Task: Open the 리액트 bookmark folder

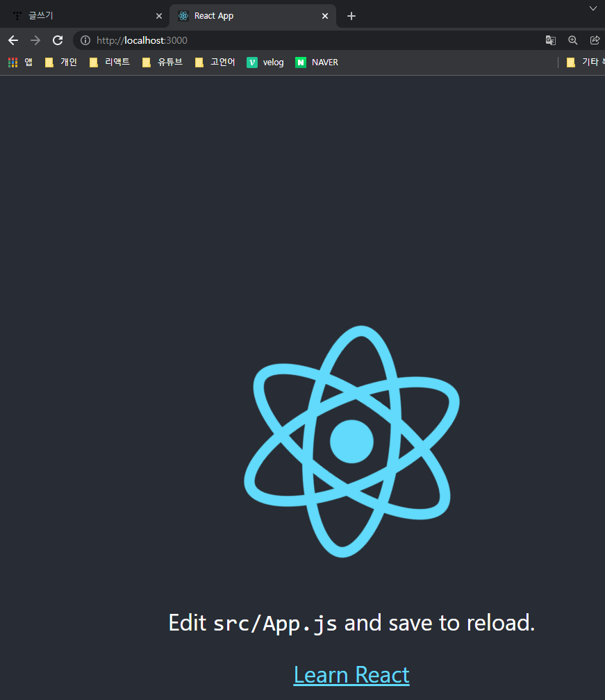Action: tap(109, 62)
